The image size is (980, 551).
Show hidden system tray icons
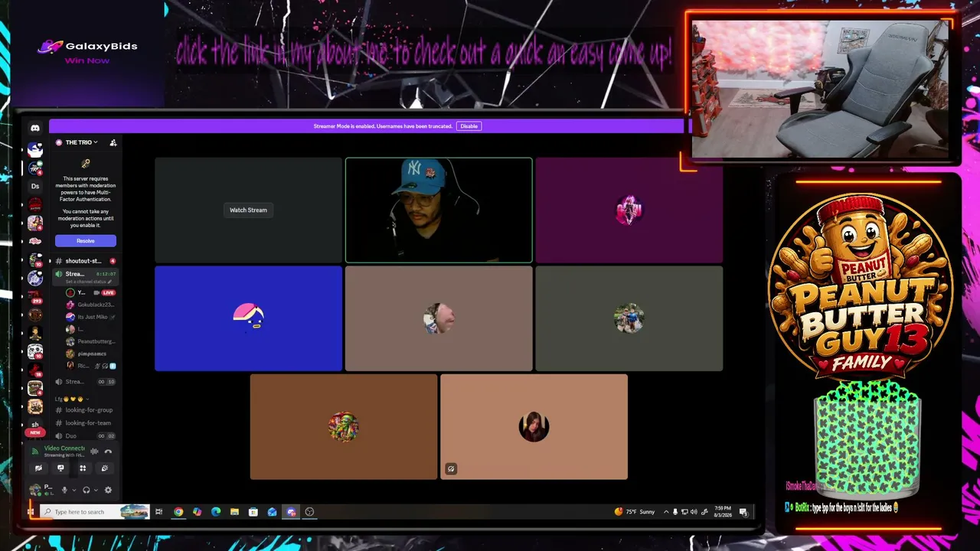[666, 512]
